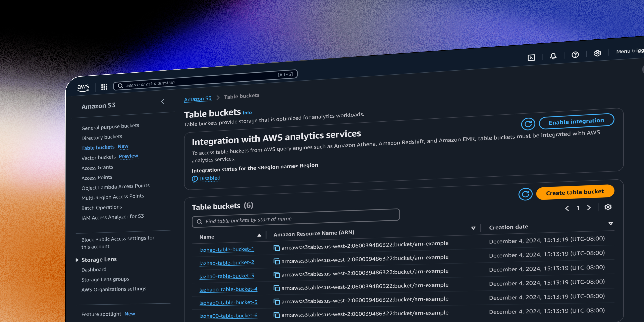Click Enable integration button
The height and width of the screenshot is (322, 644).
click(577, 121)
